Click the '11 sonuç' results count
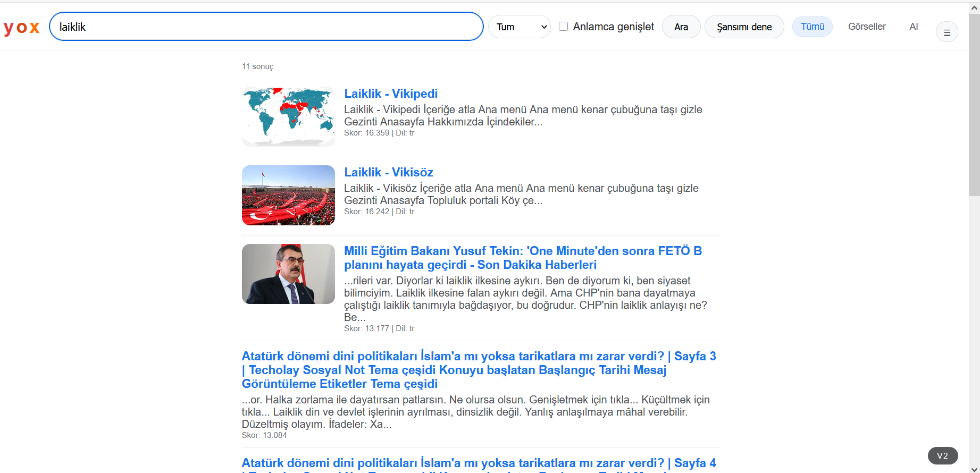 (257, 66)
